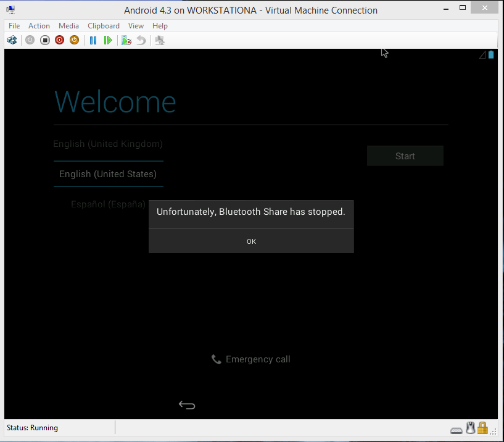Open the Action menu
The height and width of the screenshot is (442, 504).
39,26
